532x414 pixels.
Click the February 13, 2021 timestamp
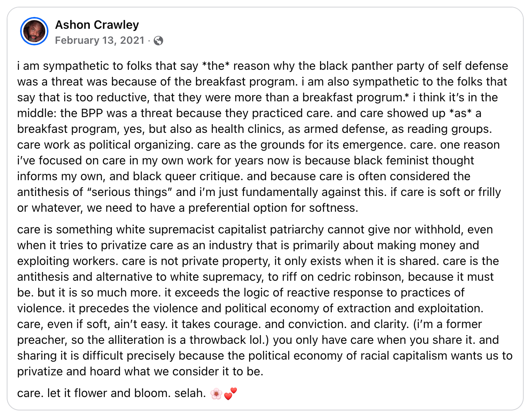(100, 41)
